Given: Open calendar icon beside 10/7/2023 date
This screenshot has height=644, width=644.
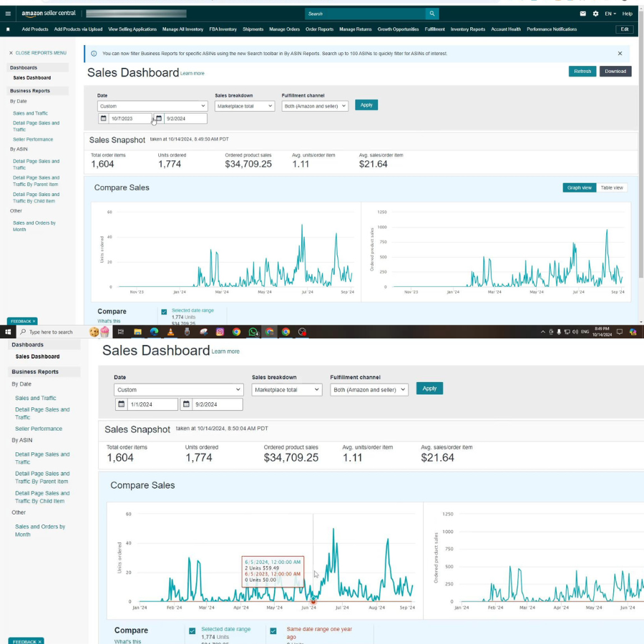Looking at the screenshot, I should tap(104, 118).
